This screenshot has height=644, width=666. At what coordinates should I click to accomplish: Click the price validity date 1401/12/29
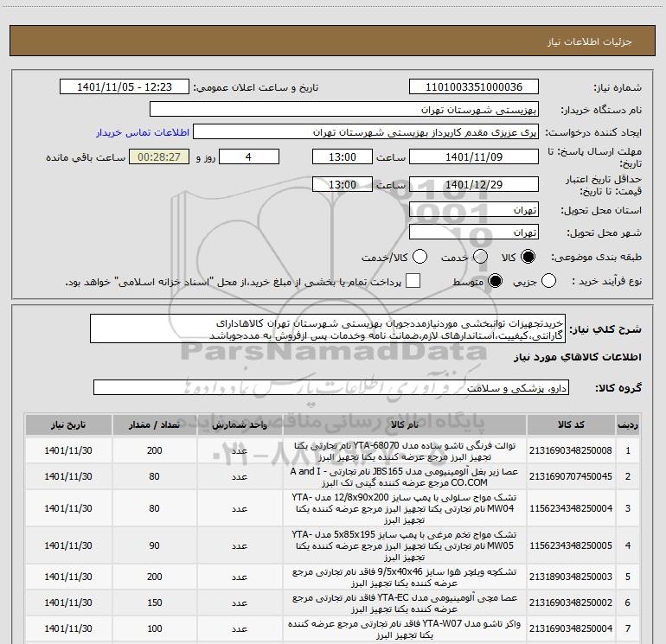click(x=474, y=184)
